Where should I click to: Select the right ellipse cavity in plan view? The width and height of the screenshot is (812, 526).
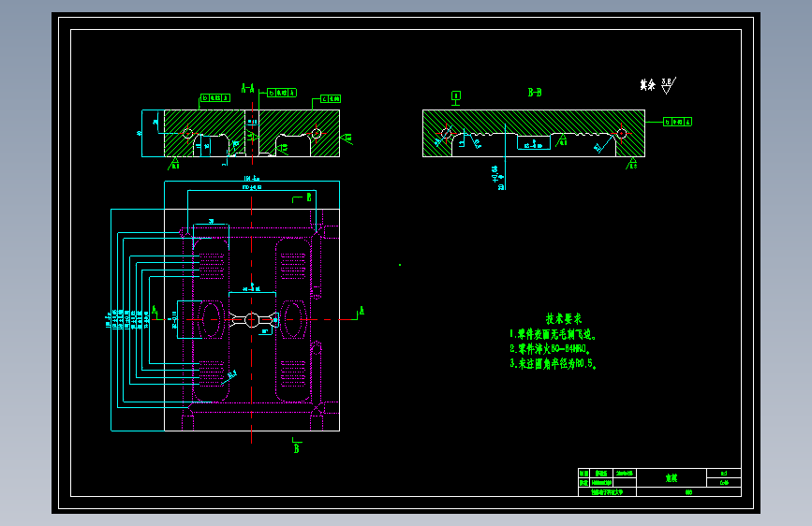292,320
